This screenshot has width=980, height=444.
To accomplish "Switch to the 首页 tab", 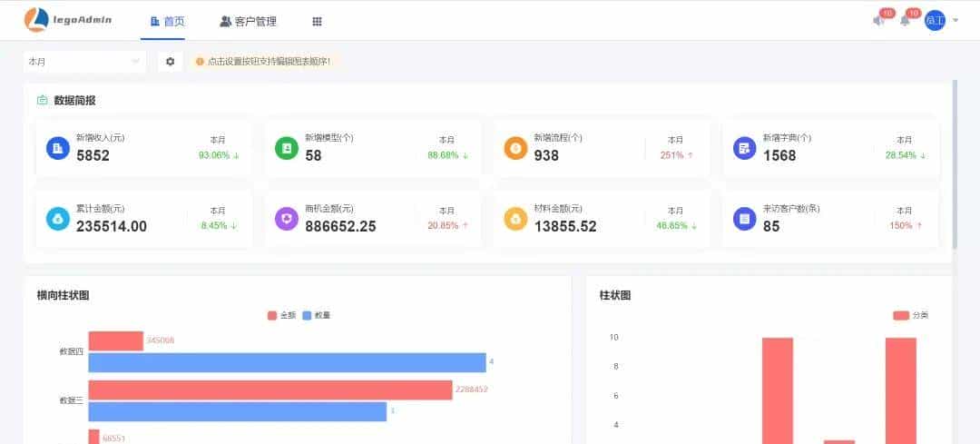I will (x=168, y=21).
